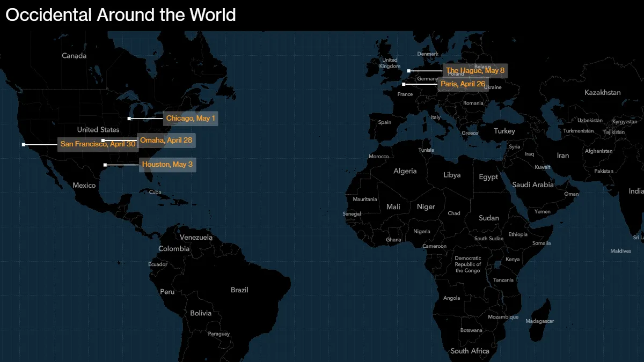Select the San Francisco, April 30 callout

coord(98,144)
